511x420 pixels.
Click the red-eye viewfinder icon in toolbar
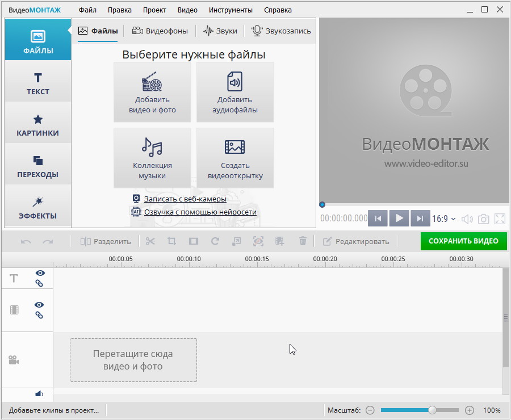[x=258, y=241]
